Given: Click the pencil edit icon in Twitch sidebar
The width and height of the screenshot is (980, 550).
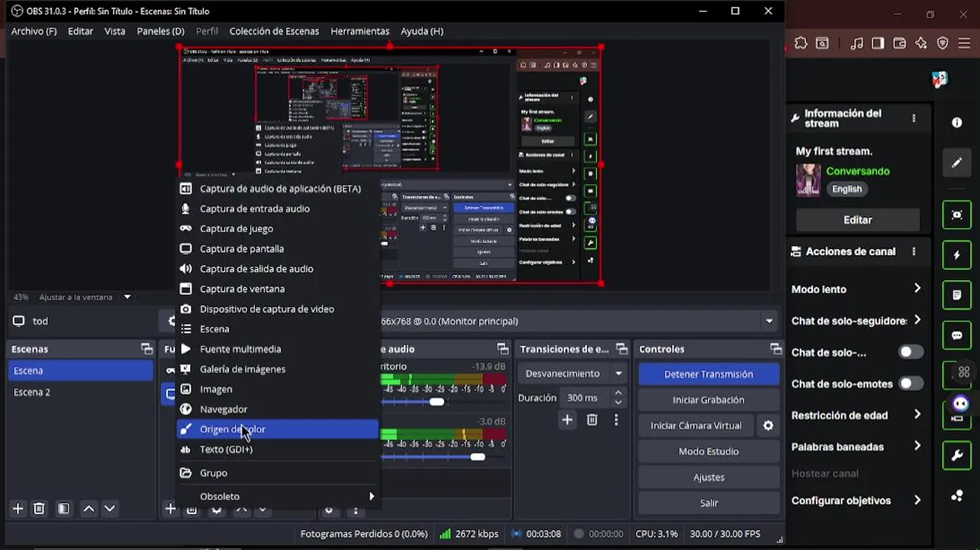Looking at the screenshot, I should click(x=957, y=163).
